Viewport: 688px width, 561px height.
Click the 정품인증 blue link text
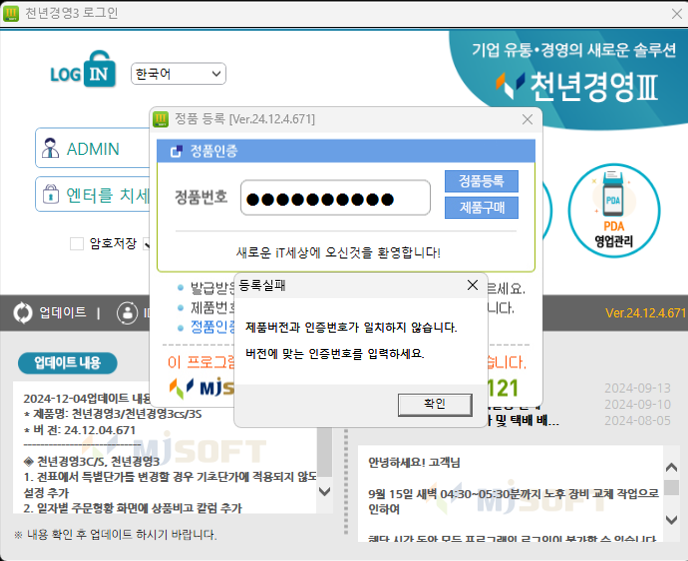(x=213, y=327)
